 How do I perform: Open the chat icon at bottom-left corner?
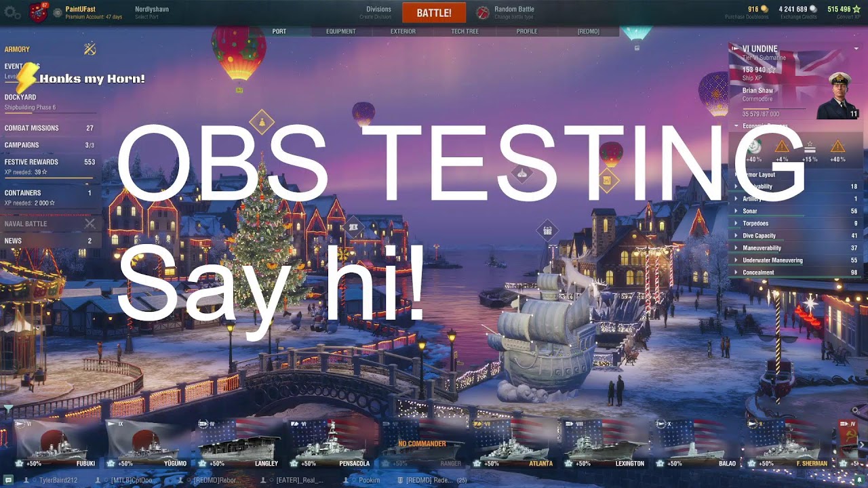point(7,480)
